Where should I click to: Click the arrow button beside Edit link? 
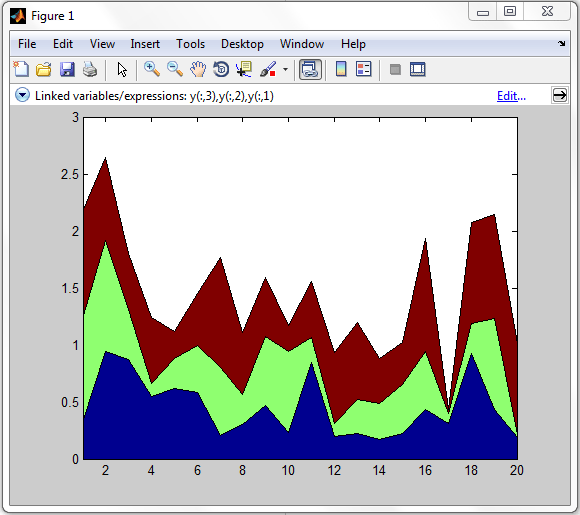coord(559,95)
